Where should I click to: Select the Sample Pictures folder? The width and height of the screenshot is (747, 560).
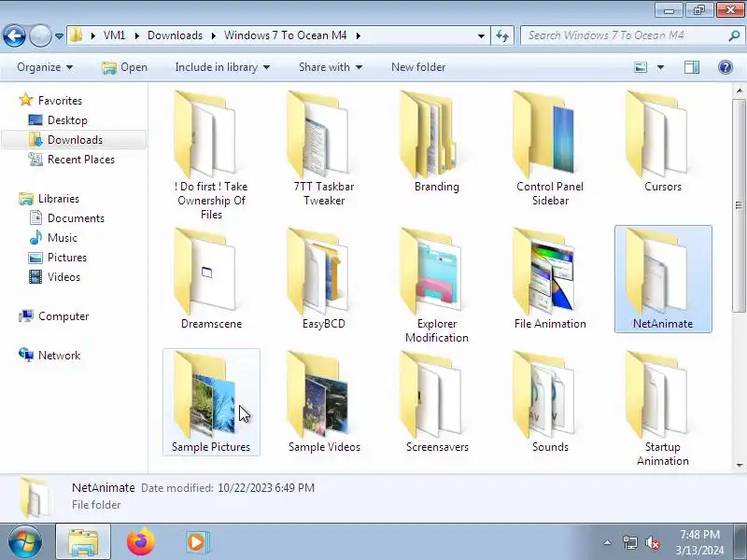[211, 402]
